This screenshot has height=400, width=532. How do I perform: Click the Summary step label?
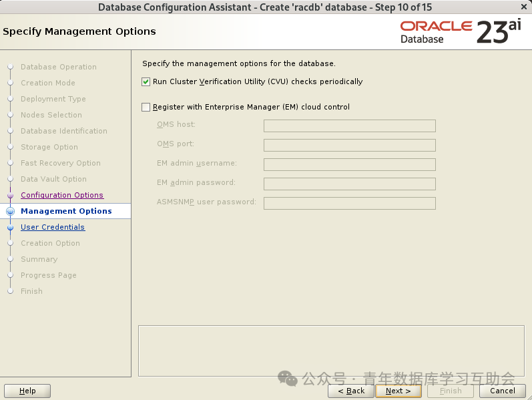[39, 259]
